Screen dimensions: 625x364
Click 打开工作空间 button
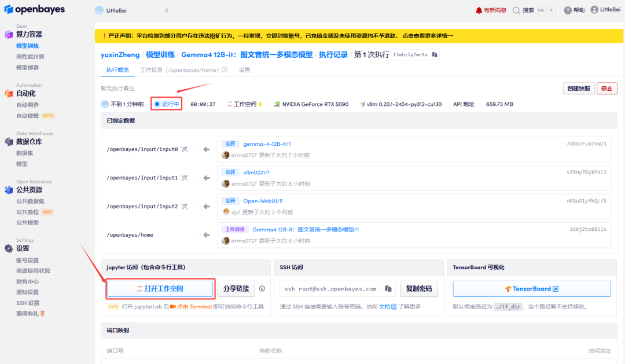pos(160,289)
